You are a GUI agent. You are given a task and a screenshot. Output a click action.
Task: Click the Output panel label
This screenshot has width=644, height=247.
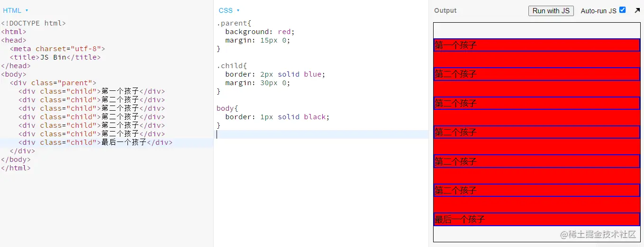[445, 10]
